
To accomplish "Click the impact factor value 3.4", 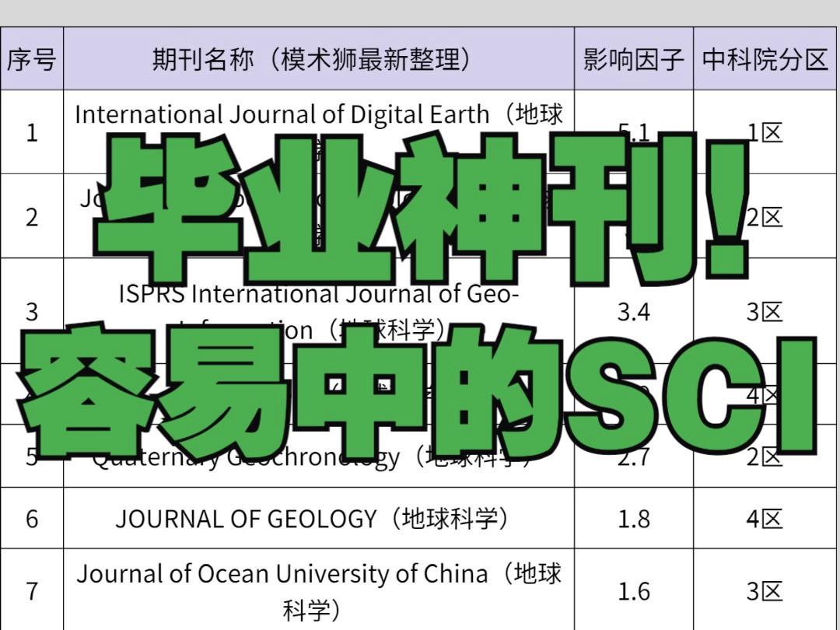I will point(634,311).
